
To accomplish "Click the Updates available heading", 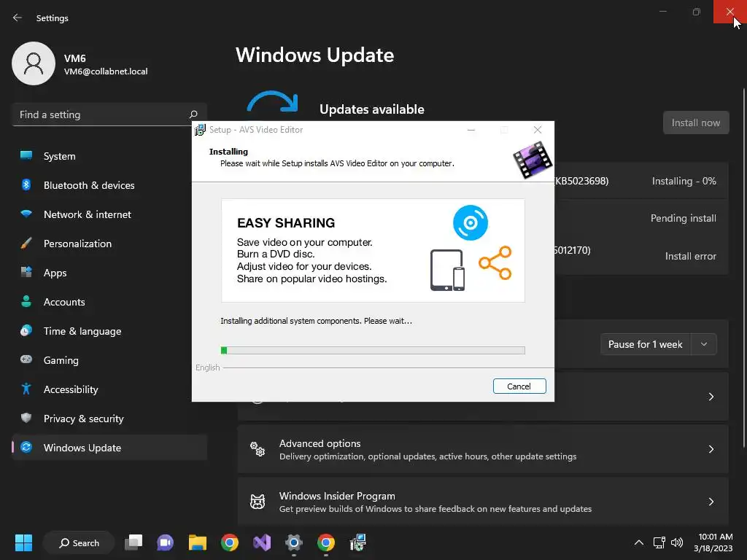I will (x=372, y=109).
